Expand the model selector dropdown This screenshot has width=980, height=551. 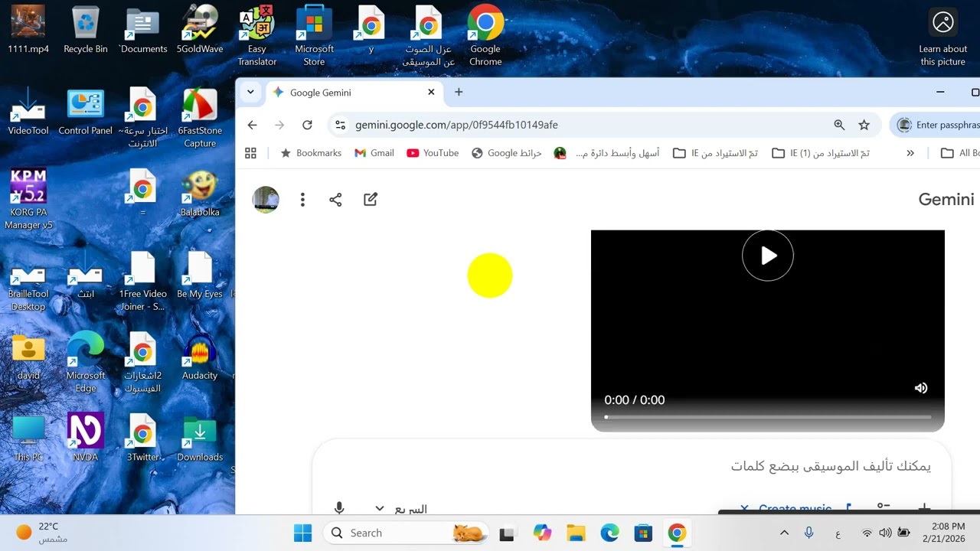pos(400,509)
